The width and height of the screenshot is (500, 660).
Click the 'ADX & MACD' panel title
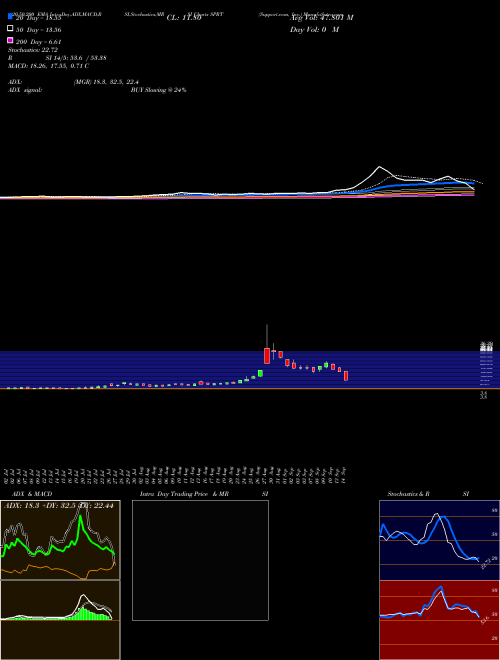[x=32, y=494]
